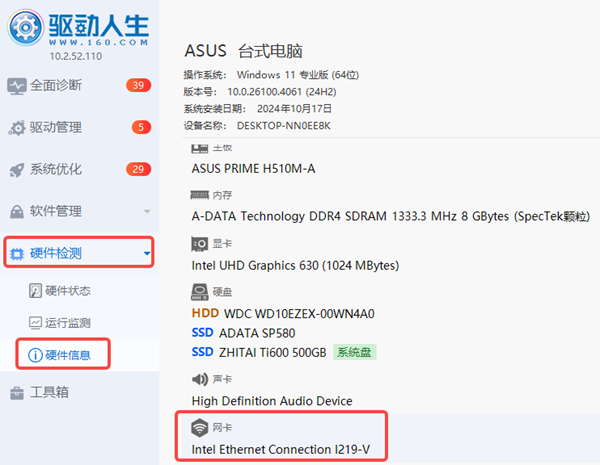The height and width of the screenshot is (465, 600).
Task: Click the 运行监测 chart icon
Action: [35, 323]
